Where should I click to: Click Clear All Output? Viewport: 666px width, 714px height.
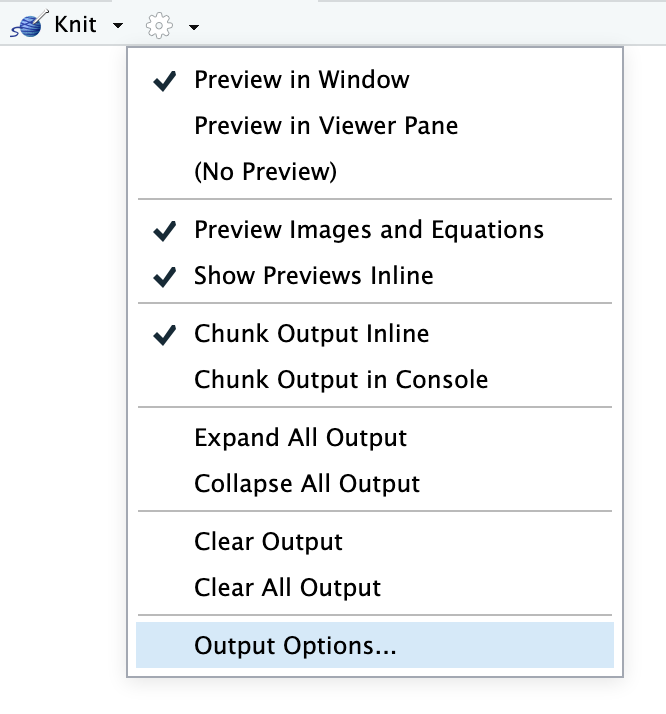click(x=287, y=588)
